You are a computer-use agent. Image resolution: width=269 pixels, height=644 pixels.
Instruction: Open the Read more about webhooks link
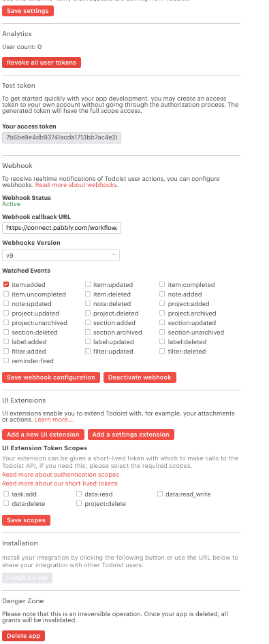click(x=76, y=185)
